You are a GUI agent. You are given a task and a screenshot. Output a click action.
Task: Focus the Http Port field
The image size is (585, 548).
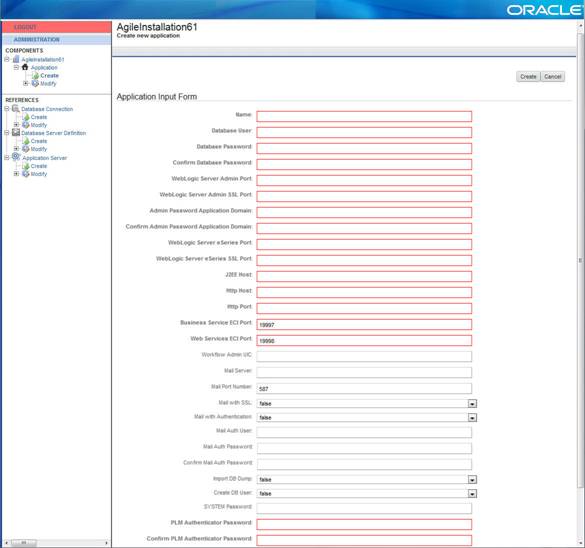(364, 308)
